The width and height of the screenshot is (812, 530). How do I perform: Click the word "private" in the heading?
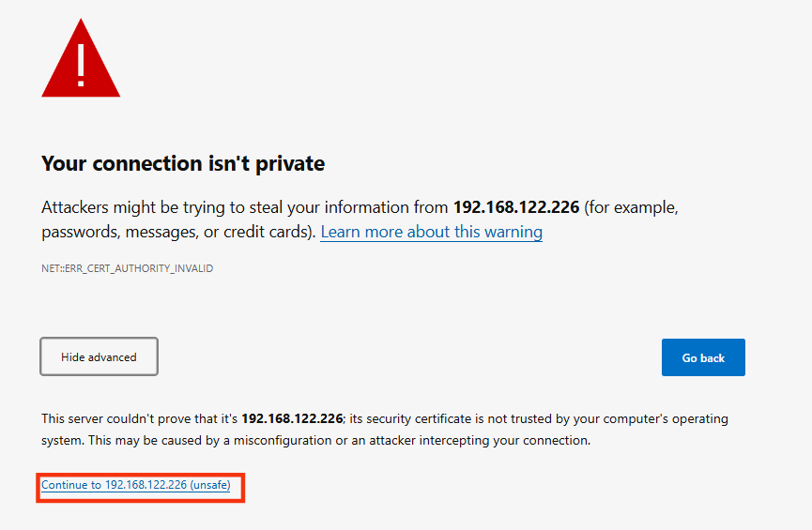[x=294, y=164]
